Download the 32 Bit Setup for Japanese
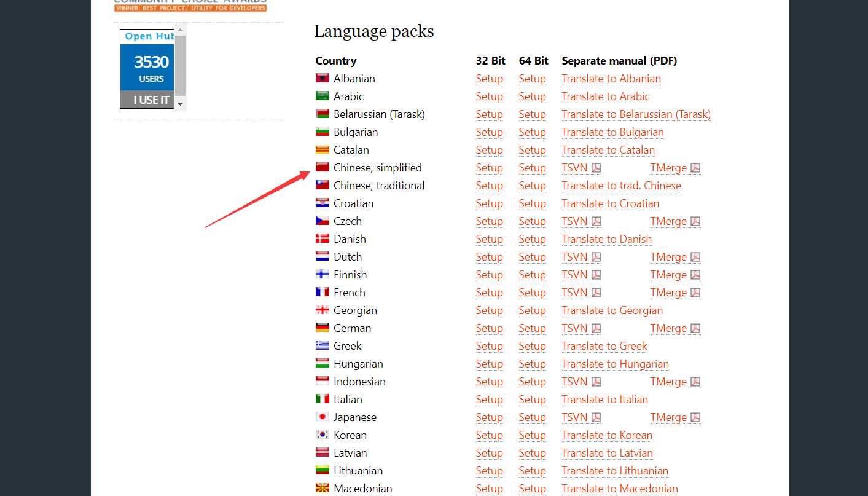Image resolution: width=868 pixels, height=496 pixels. (489, 417)
